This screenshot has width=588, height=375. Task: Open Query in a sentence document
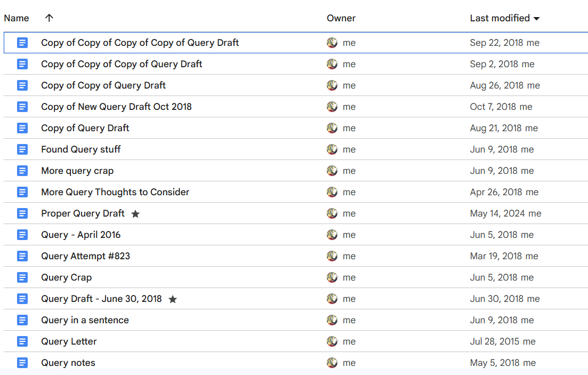(85, 320)
